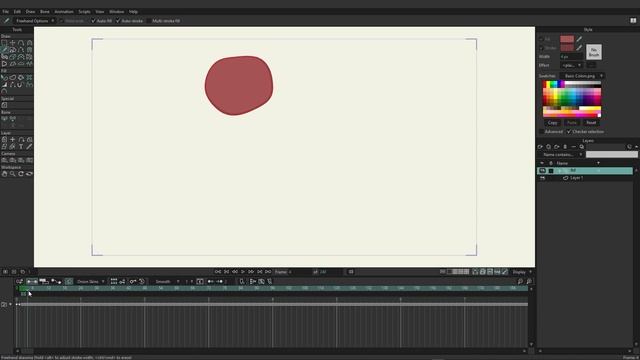Screen dimensions: 640x360
Task: Open the Smooth interpolation dropdown
Action: 167,281
